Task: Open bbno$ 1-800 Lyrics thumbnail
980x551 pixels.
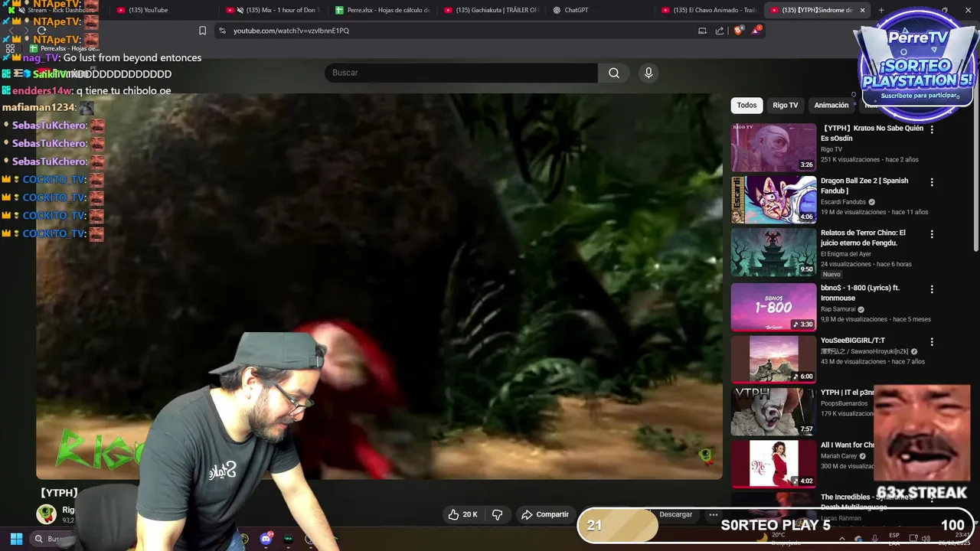Action: (773, 307)
